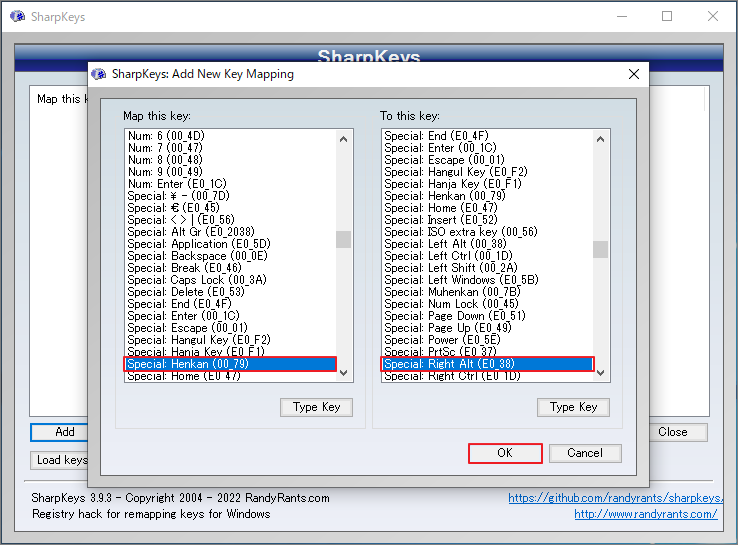This screenshot has height=545, width=738.
Task: Select 'Num: 7 (00_47)' in left list
Action: (x=231, y=148)
